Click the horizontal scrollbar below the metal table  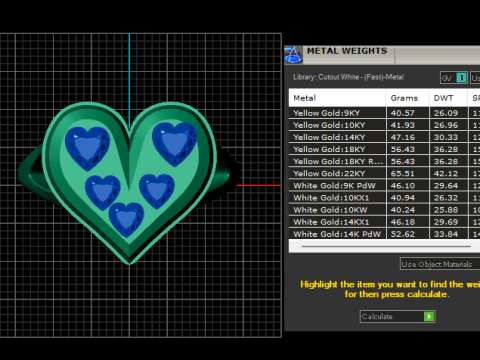coord(386,246)
